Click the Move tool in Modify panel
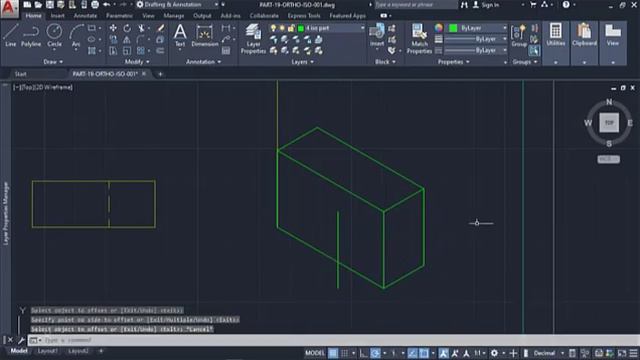Screen dimensions: 640x360 [x=113, y=28]
